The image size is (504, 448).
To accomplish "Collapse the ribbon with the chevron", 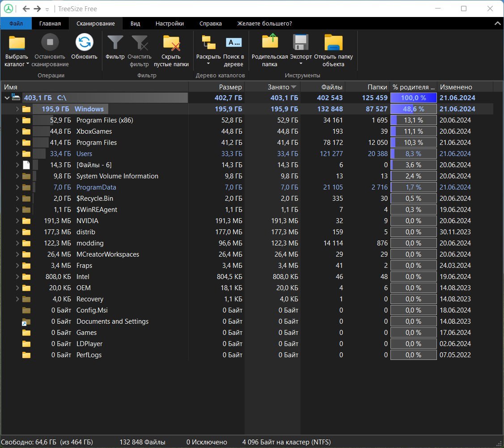I will click(497, 23).
